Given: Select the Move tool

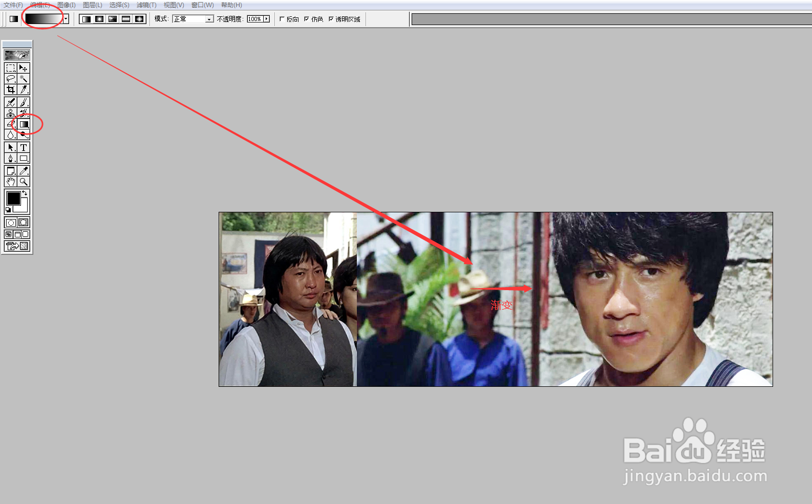Looking at the screenshot, I should click(x=24, y=68).
